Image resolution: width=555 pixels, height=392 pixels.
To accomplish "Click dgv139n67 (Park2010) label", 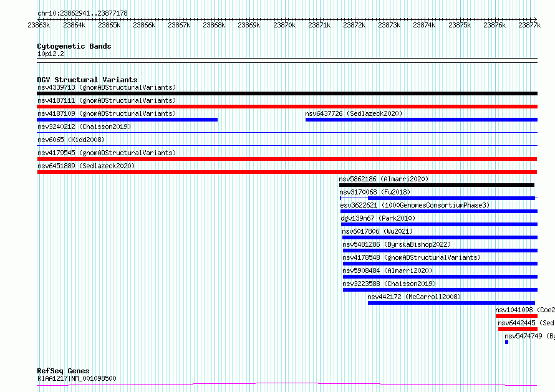I will pos(378,218).
